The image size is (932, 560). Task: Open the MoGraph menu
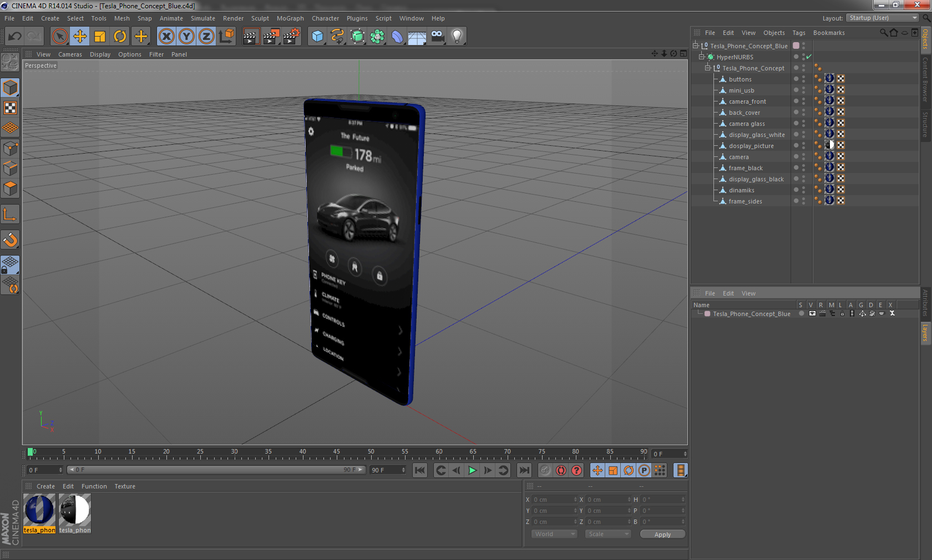[x=290, y=18]
